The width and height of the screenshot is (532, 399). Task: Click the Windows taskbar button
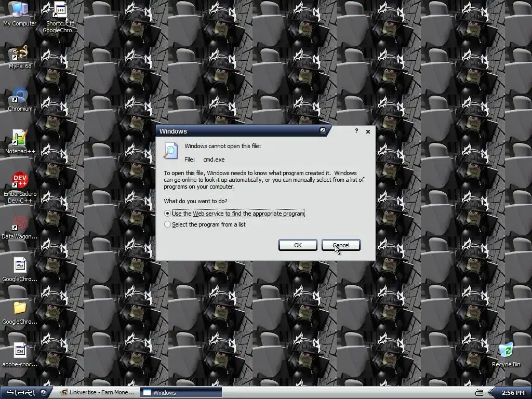click(180, 393)
